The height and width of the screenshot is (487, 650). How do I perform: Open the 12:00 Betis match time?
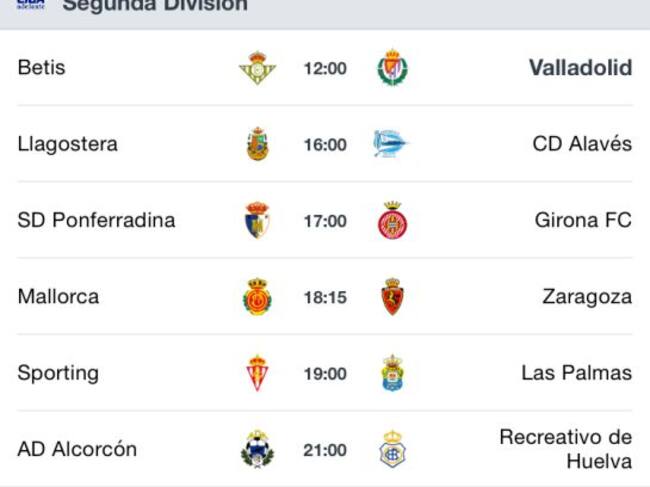pyautogui.click(x=325, y=68)
